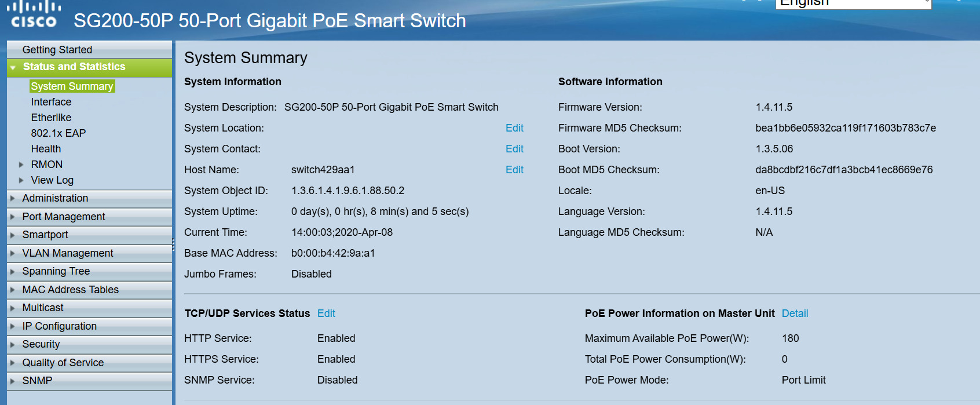This screenshot has height=405, width=980.
Task: Edit the System Location field
Action: pos(514,128)
